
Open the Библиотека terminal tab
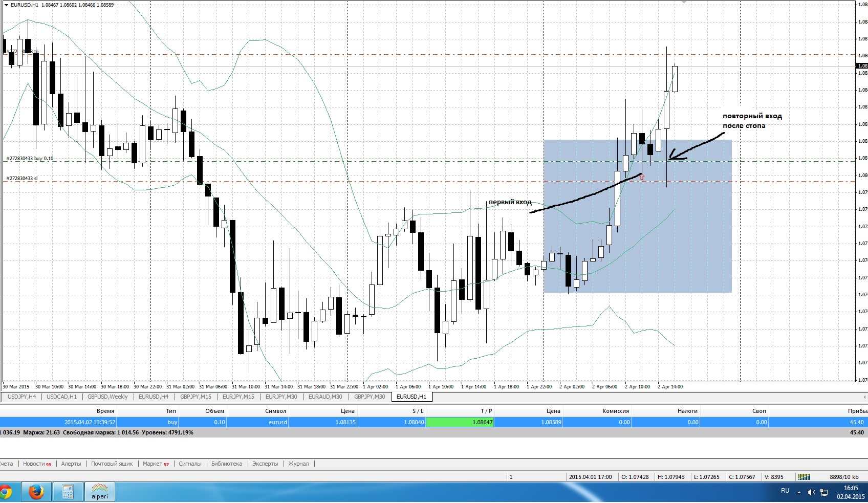point(227,464)
